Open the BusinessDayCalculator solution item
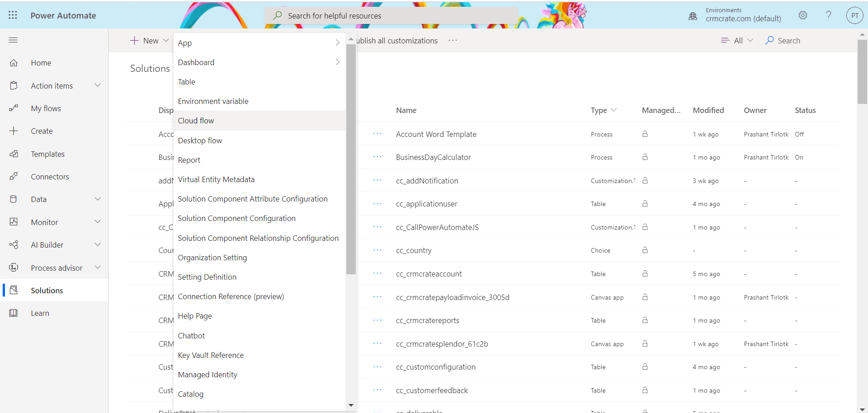This screenshot has height=413, width=868. [433, 157]
